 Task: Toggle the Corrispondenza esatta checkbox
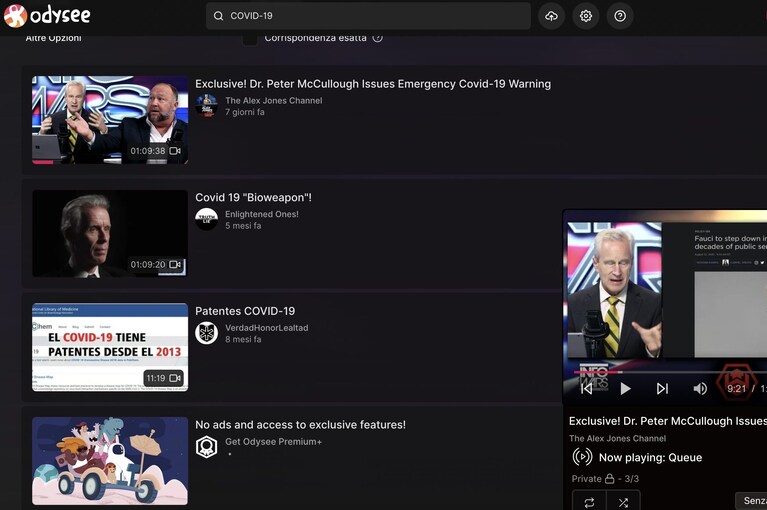[250, 39]
